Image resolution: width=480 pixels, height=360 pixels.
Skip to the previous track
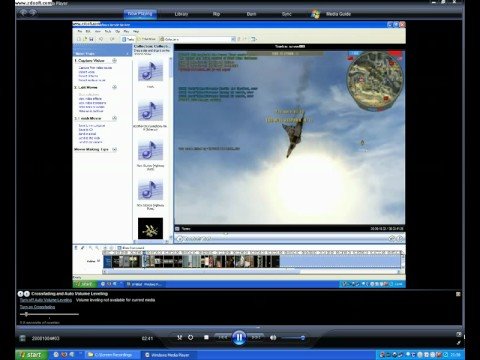point(222,337)
